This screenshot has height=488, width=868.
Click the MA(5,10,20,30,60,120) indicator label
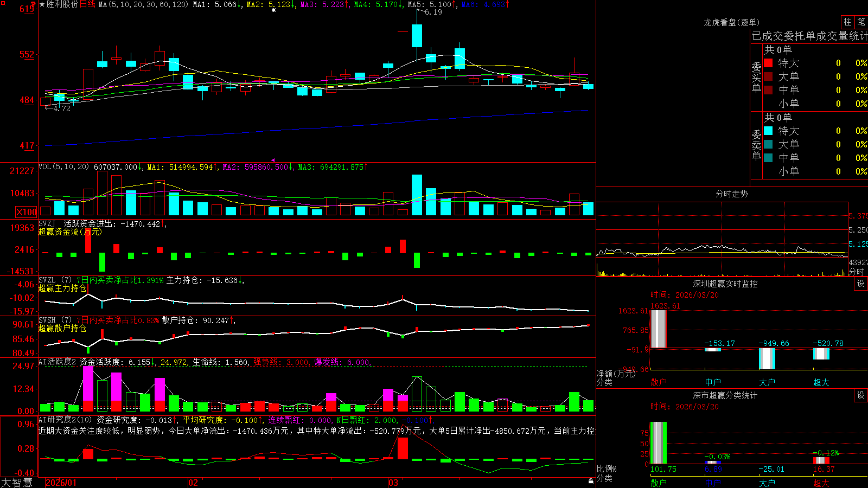[144, 4]
